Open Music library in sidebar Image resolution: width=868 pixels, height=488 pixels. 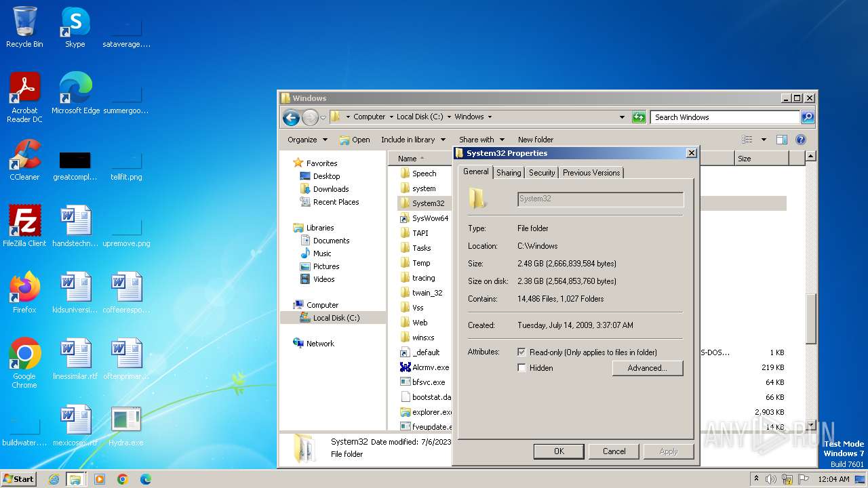click(x=322, y=253)
